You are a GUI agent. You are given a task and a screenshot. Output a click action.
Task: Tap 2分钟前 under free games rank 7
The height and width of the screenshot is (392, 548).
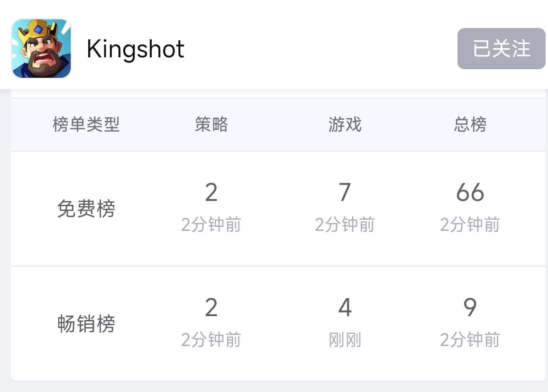click(345, 224)
